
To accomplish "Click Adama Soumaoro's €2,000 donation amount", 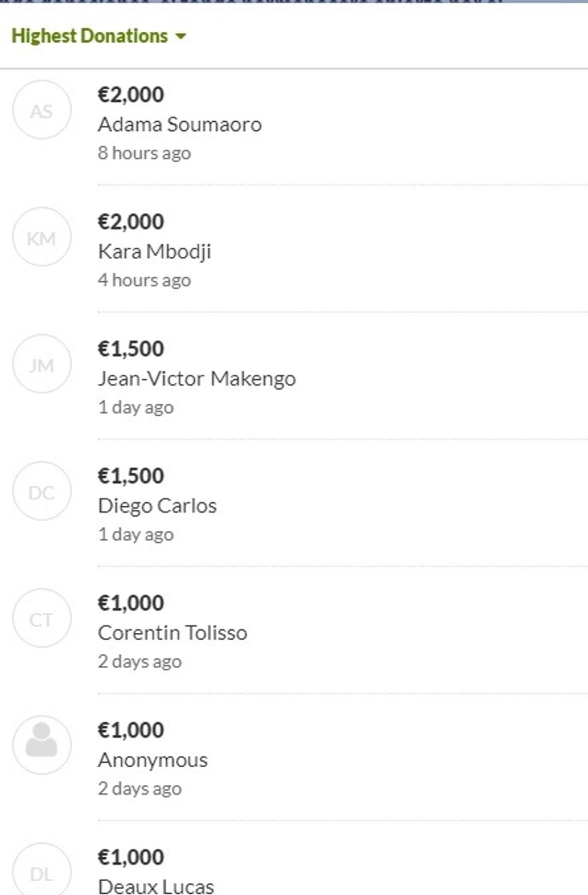I will (131, 95).
